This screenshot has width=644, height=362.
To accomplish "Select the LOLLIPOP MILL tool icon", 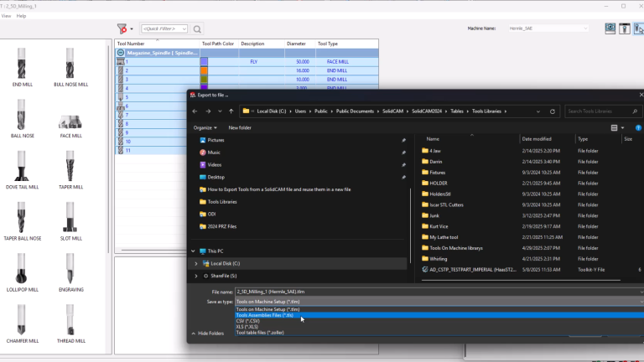I will coord(22,269).
